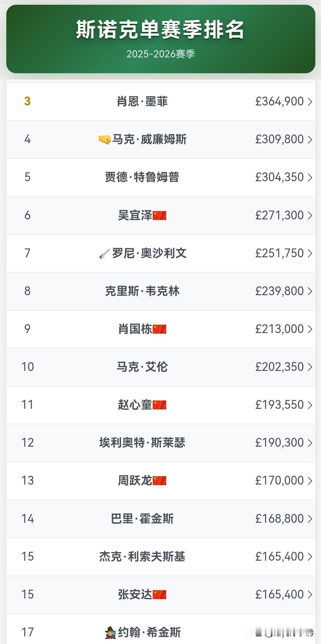The width and height of the screenshot is (321, 644).
Task: Click the wizard emoji beside 约翰·希金斯
Action: pyautogui.click(x=111, y=632)
